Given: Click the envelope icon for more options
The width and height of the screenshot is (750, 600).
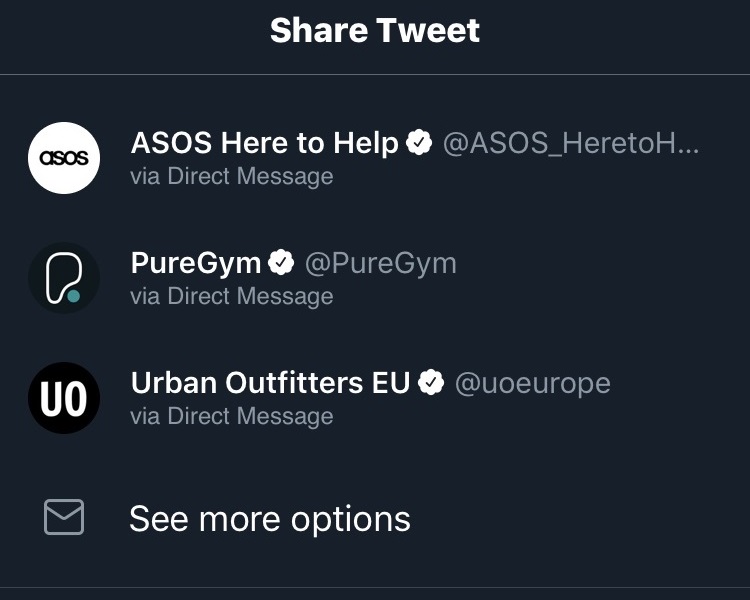Looking at the screenshot, I should [x=64, y=517].
